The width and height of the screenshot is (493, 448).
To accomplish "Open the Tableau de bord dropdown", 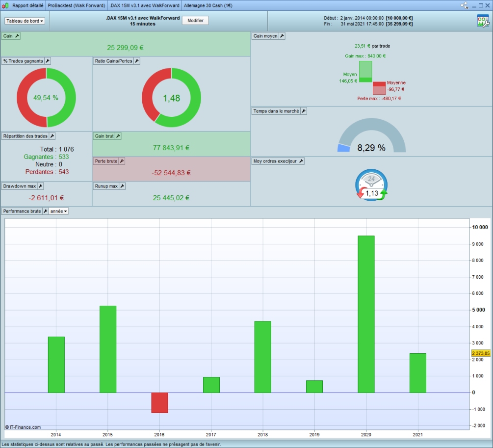I will 25,21.
